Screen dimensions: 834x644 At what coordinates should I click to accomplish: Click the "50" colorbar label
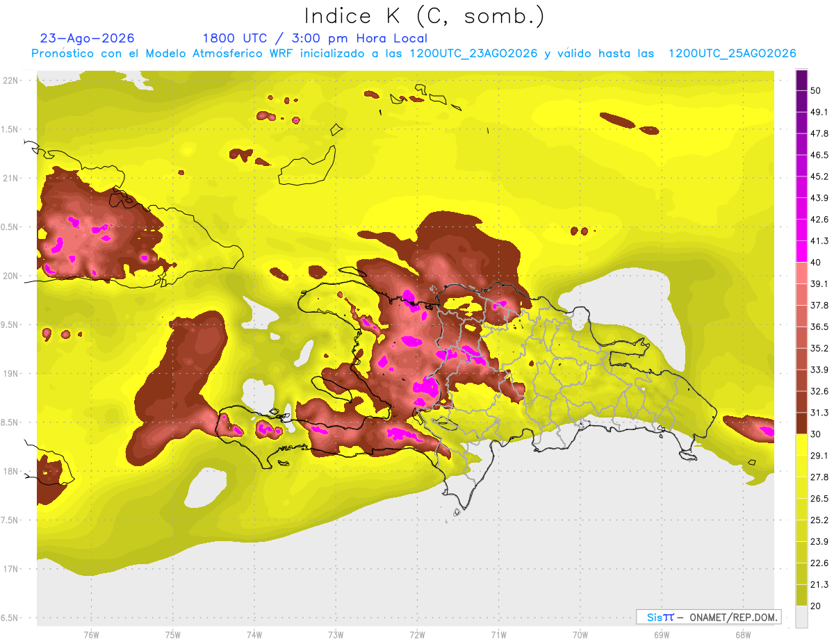coord(817,91)
